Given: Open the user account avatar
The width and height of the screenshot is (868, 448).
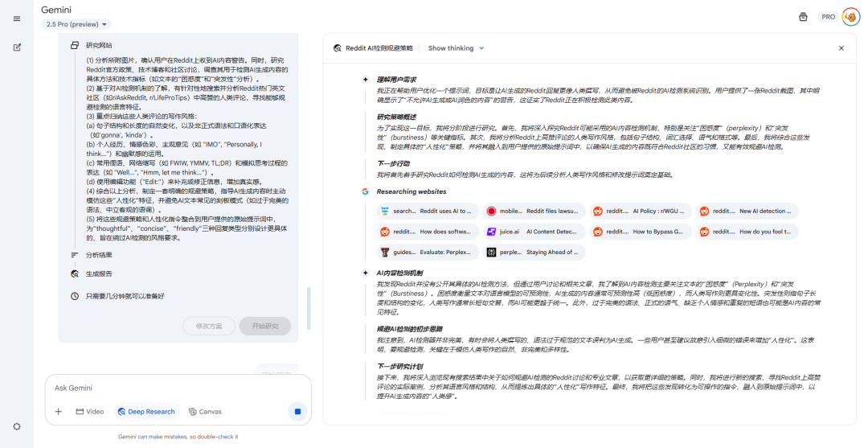Looking at the screenshot, I should coord(851,17).
